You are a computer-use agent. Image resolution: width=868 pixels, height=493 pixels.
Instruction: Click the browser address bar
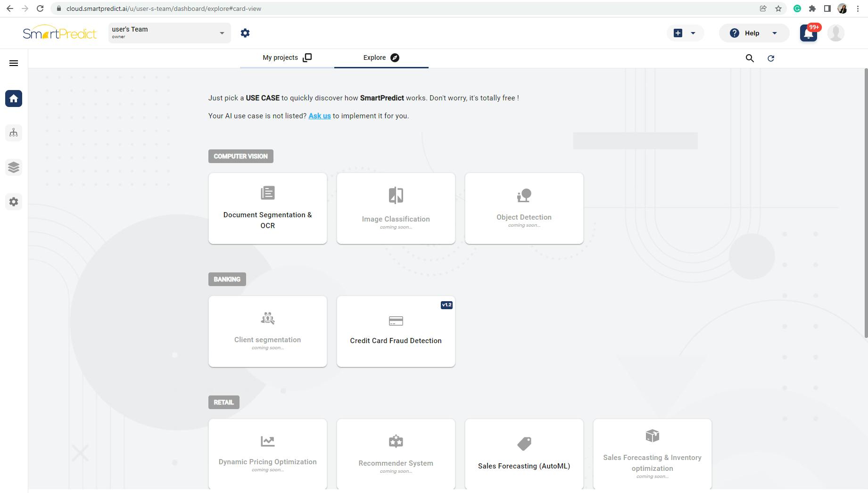tap(405, 8)
